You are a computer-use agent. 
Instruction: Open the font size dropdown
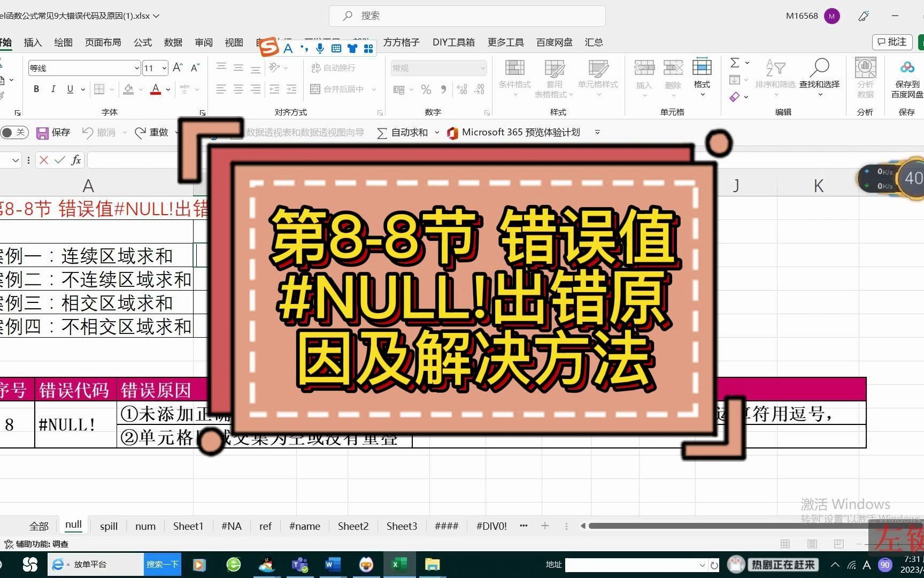(164, 68)
